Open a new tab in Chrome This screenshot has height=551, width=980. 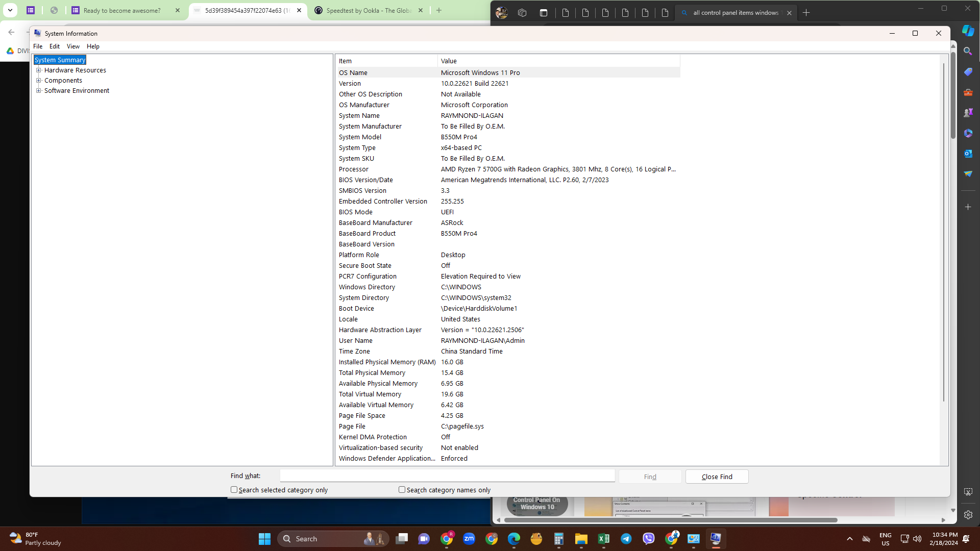pos(438,10)
